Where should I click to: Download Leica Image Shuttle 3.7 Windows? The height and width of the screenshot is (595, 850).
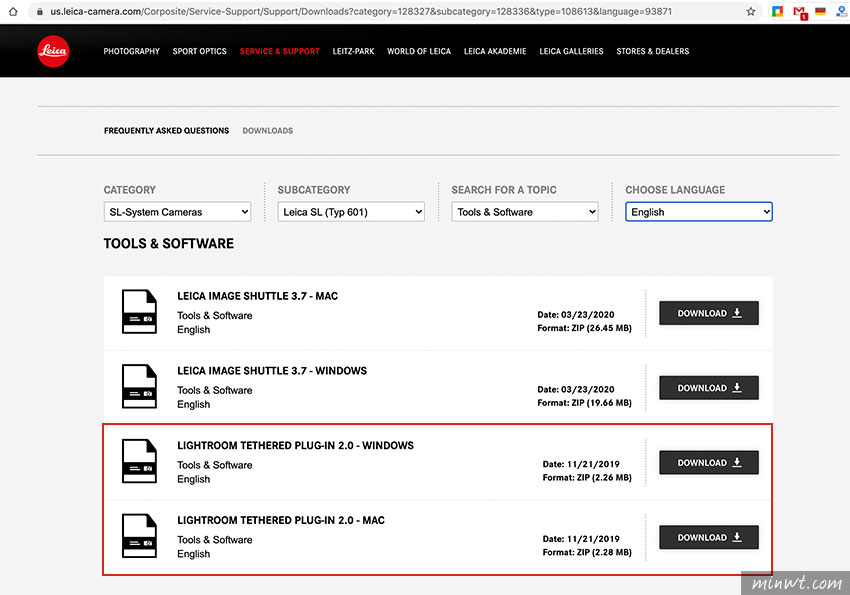click(709, 388)
